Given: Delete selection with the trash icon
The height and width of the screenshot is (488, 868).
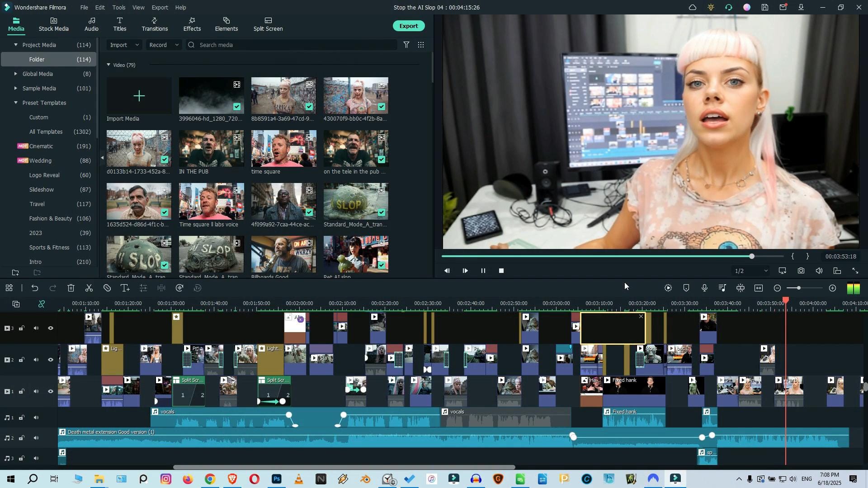Looking at the screenshot, I should (x=71, y=288).
